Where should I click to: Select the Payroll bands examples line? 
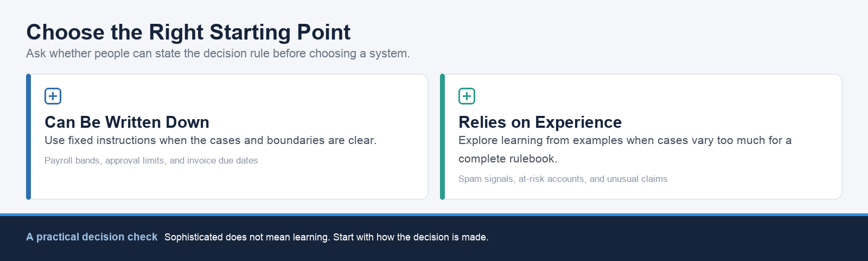click(151, 161)
